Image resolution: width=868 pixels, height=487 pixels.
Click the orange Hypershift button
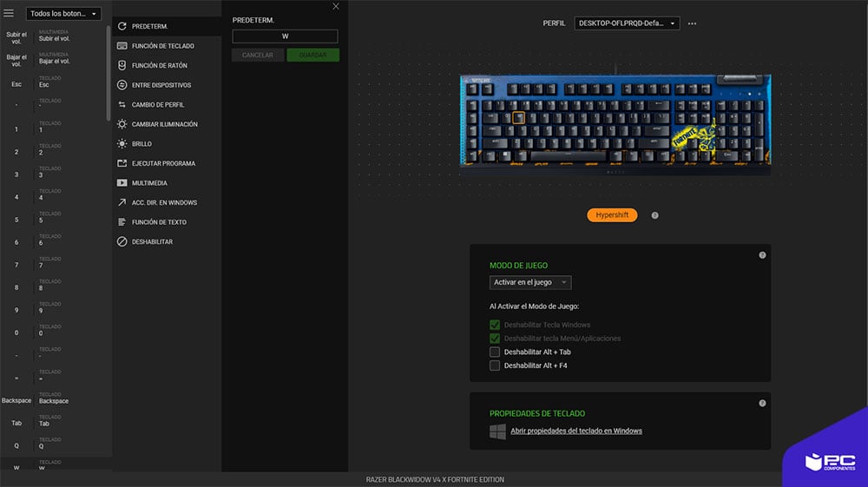[612, 214]
